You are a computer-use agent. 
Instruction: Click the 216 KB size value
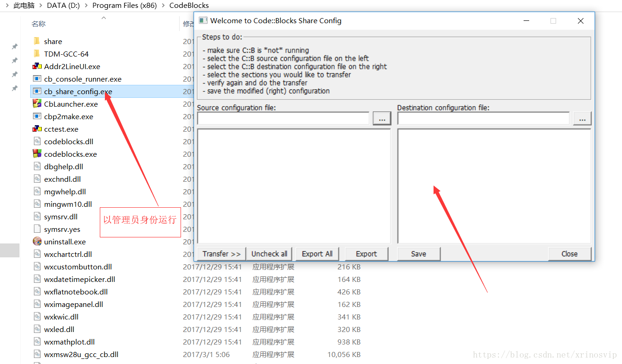point(349,267)
